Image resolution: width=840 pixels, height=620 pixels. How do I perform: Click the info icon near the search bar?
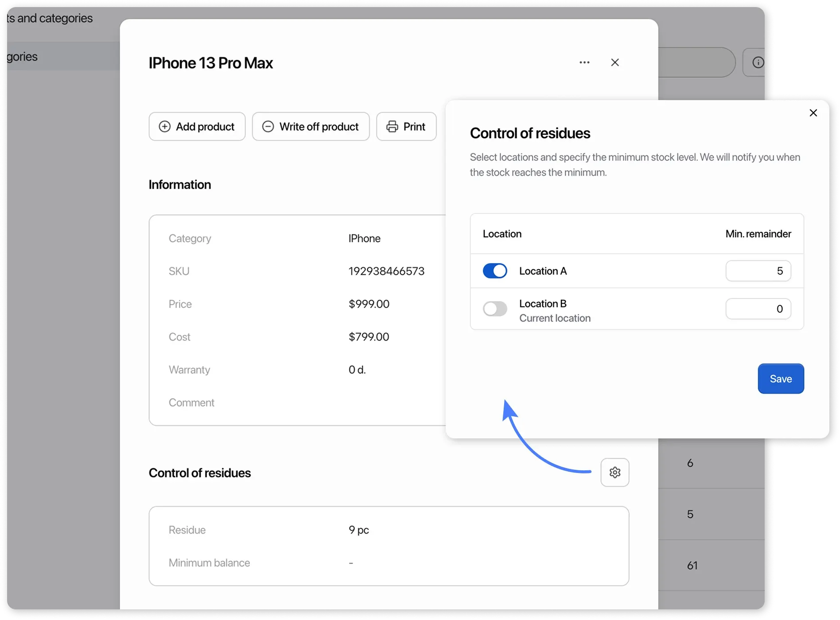click(x=758, y=62)
